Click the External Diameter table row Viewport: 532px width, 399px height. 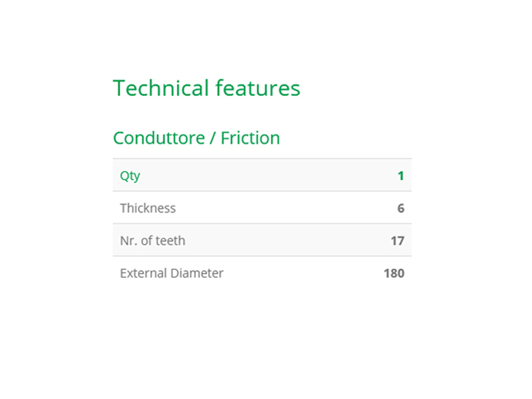pos(262,273)
